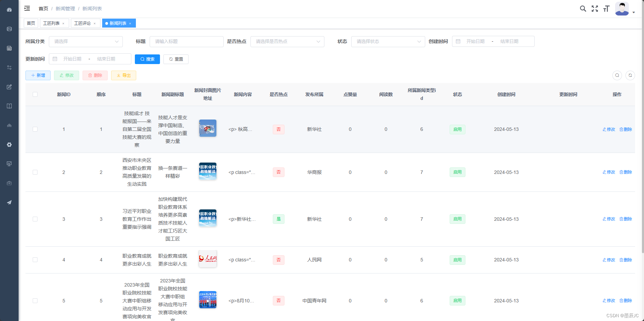Edit row 5 (中国青年网) via 修改 link

609,301
